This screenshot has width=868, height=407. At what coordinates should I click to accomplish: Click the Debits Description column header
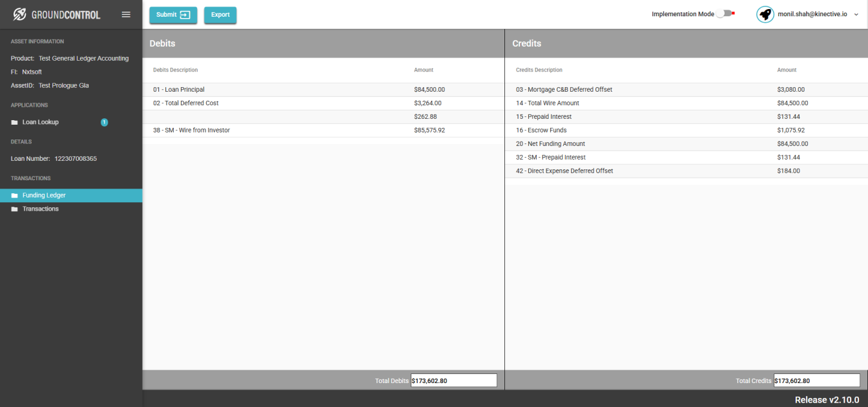pyautogui.click(x=176, y=70)
